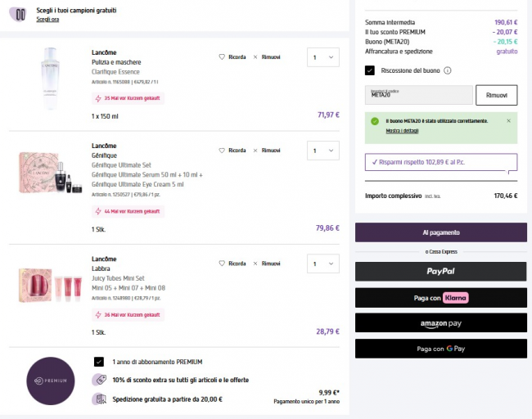The width and height of the screenshot is (532, 419).
Task: Pay with the PayPal express button
Action: point(440,271)
